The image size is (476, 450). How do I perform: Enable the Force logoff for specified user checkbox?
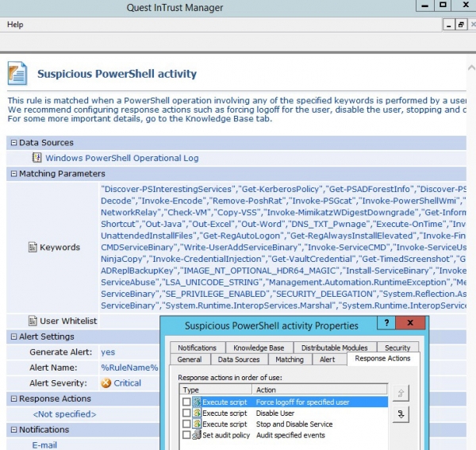(186, 402)
